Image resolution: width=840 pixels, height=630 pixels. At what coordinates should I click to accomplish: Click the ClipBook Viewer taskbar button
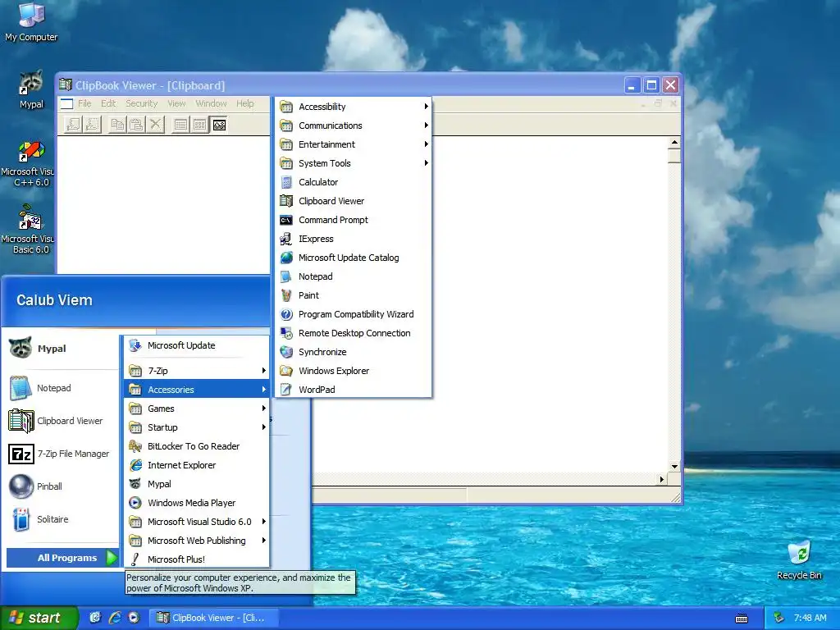(x=213, y=618)
